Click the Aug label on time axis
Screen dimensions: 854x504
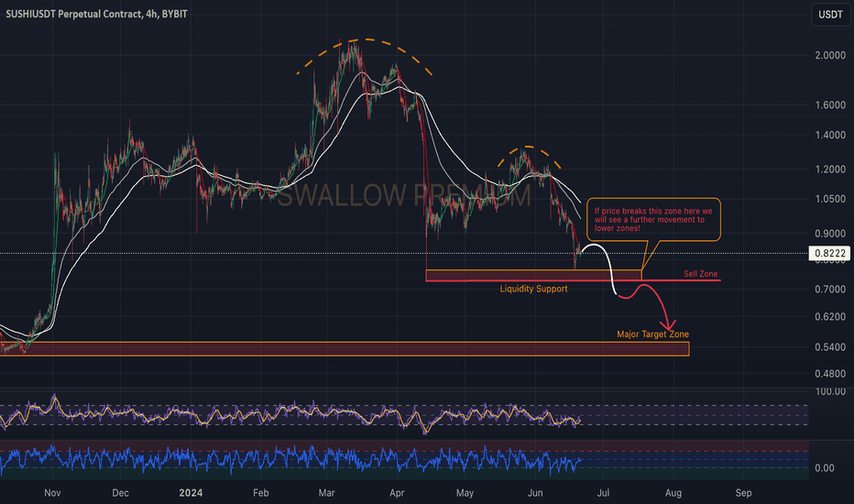coord(673,493)
